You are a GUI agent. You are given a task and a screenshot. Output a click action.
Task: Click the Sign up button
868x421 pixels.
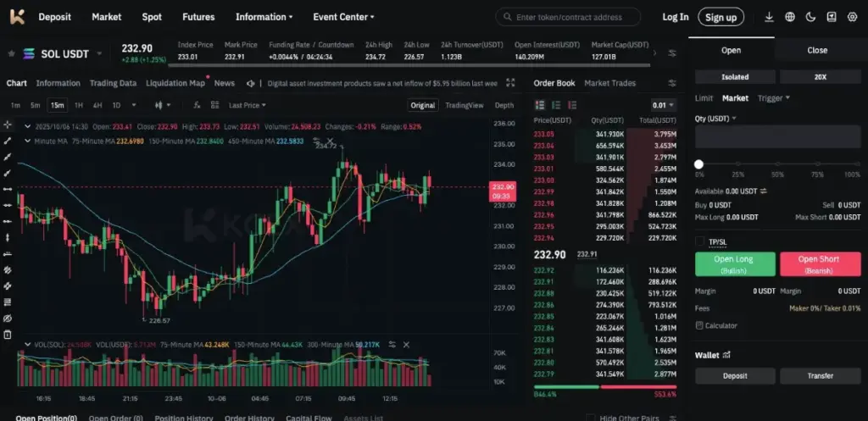(721, 17)
